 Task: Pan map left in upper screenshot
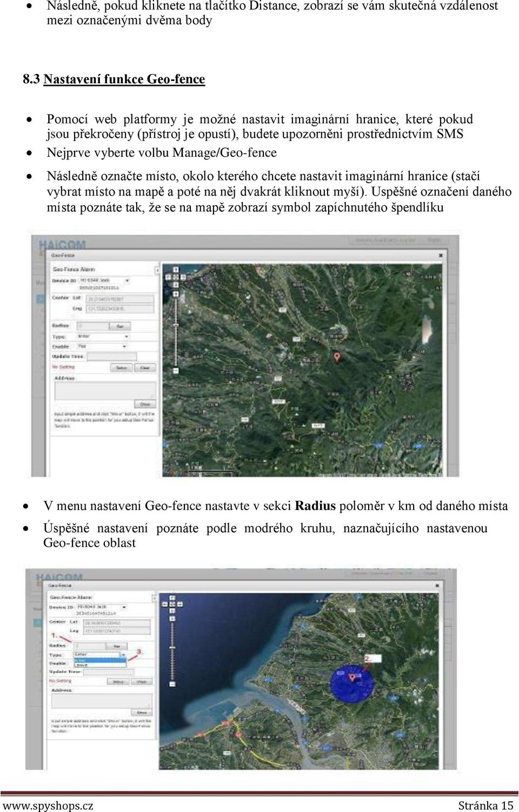coord(168,277)
